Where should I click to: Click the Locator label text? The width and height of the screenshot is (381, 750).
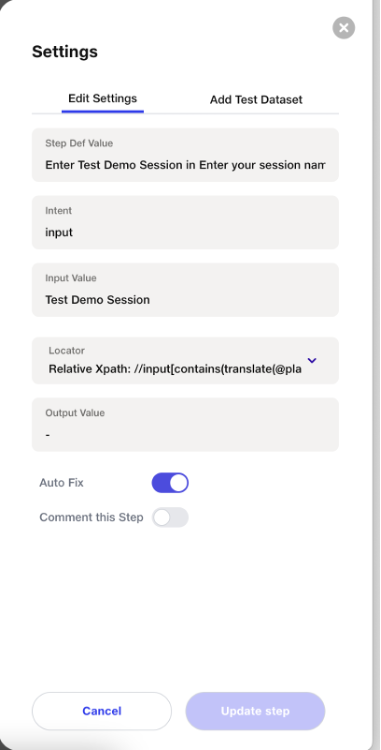click(x=66, y=351)
